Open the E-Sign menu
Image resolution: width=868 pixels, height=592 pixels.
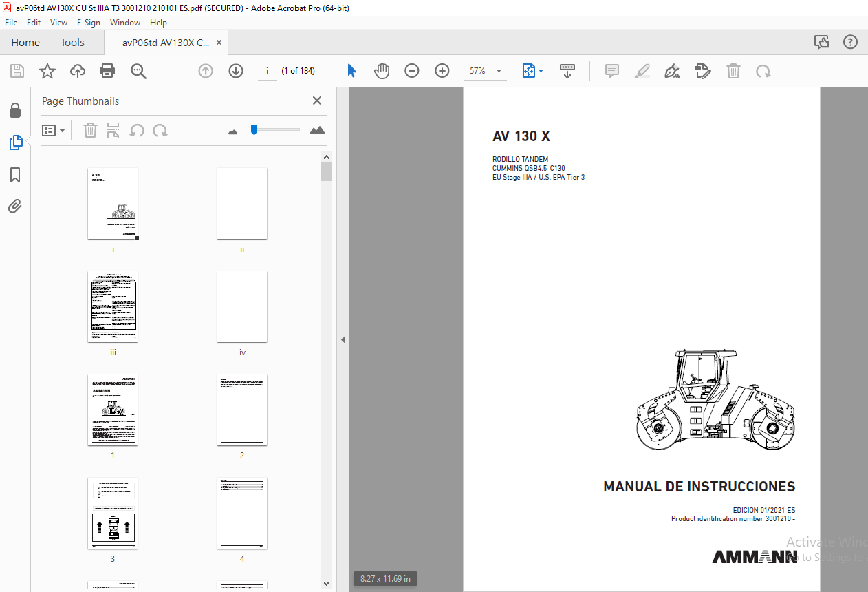point(89,23)
